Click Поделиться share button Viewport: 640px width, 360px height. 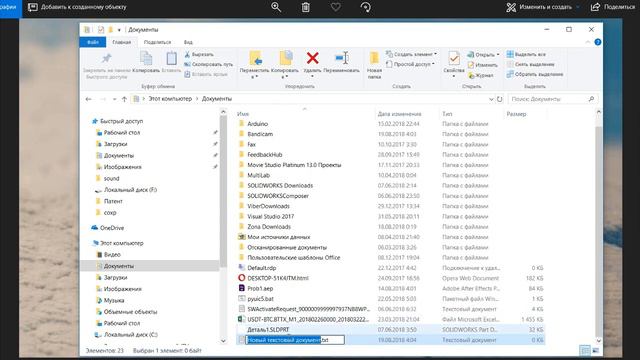tap(613, 7)
